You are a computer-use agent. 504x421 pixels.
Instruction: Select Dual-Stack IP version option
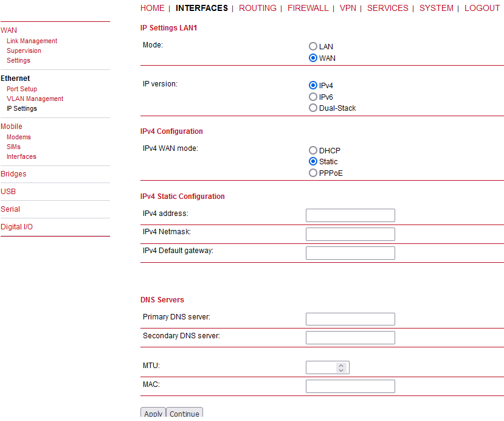[x=312, y=108]
